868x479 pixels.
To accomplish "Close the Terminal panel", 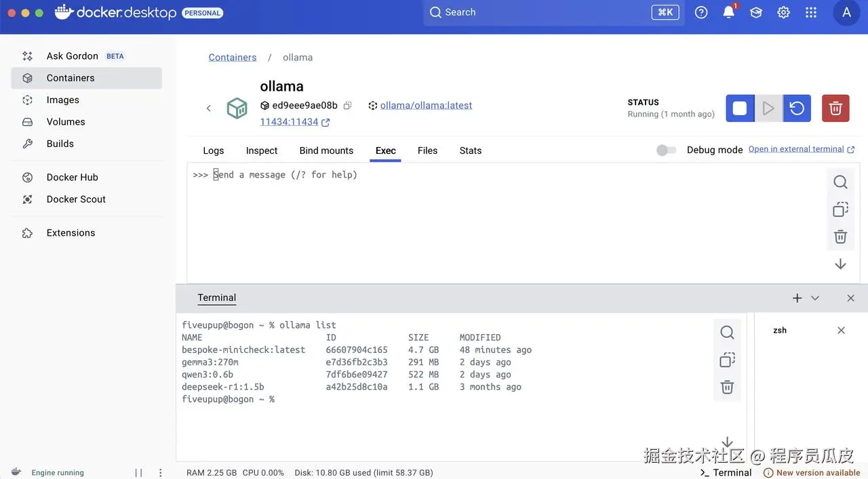I will (x=850, y=298).
